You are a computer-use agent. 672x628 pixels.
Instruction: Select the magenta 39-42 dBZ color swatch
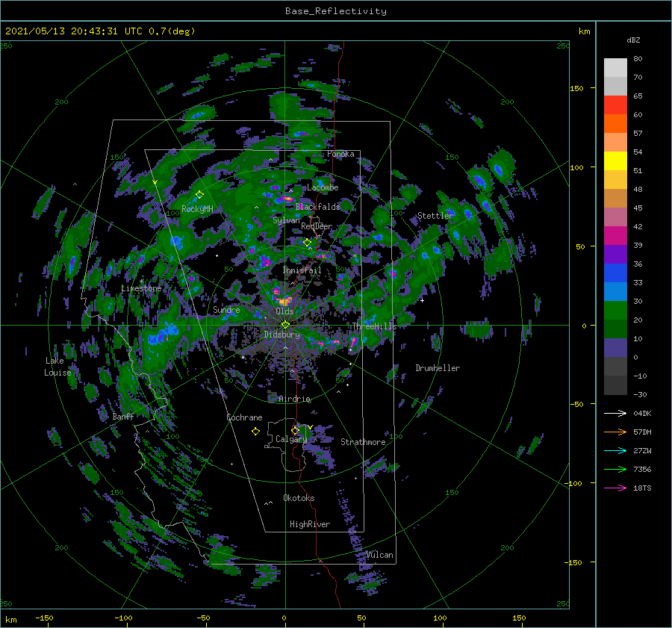615,236
